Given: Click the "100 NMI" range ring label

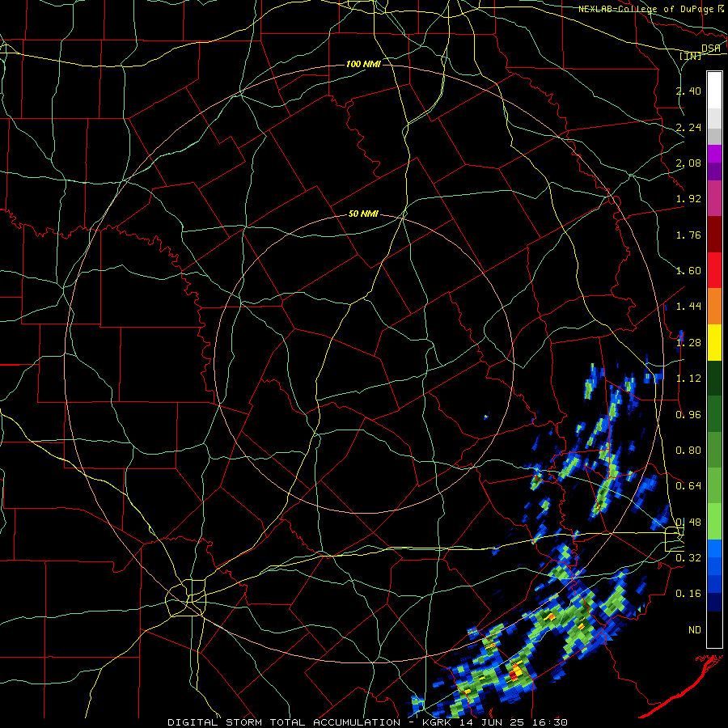Looking at the screenshot, I should click(x=363, y=64).
